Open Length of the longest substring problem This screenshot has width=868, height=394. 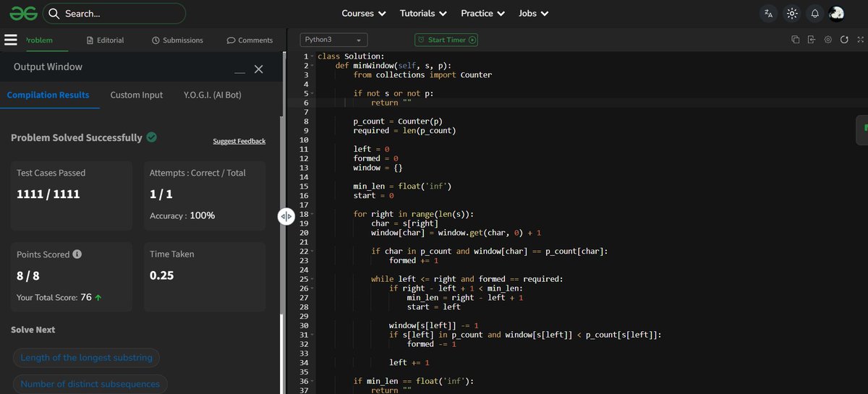(86, 357)
